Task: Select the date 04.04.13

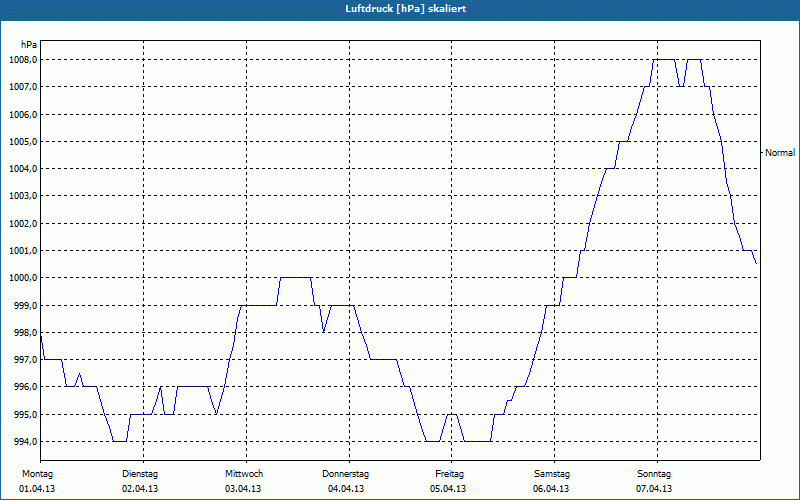Action: [346, 489]
